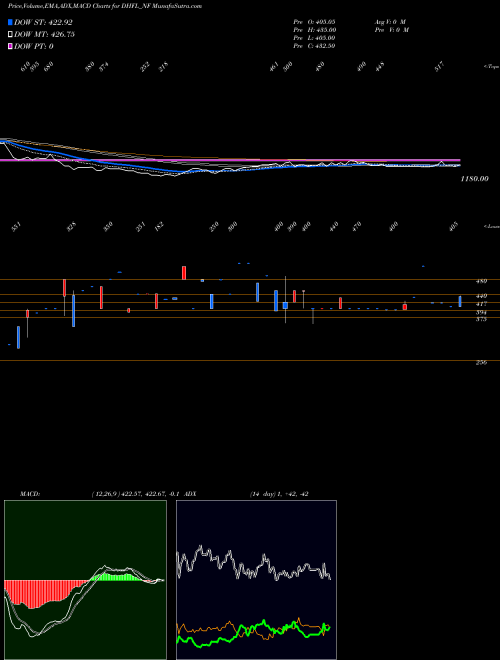Click the magenta DOW PT legend swatch
This screenshot has height=660, width=500.
coord(10,46)
